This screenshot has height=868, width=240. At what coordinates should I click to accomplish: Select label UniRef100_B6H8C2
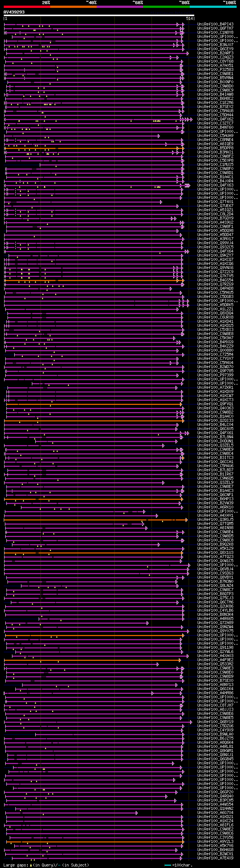click(x=215, y=98)
